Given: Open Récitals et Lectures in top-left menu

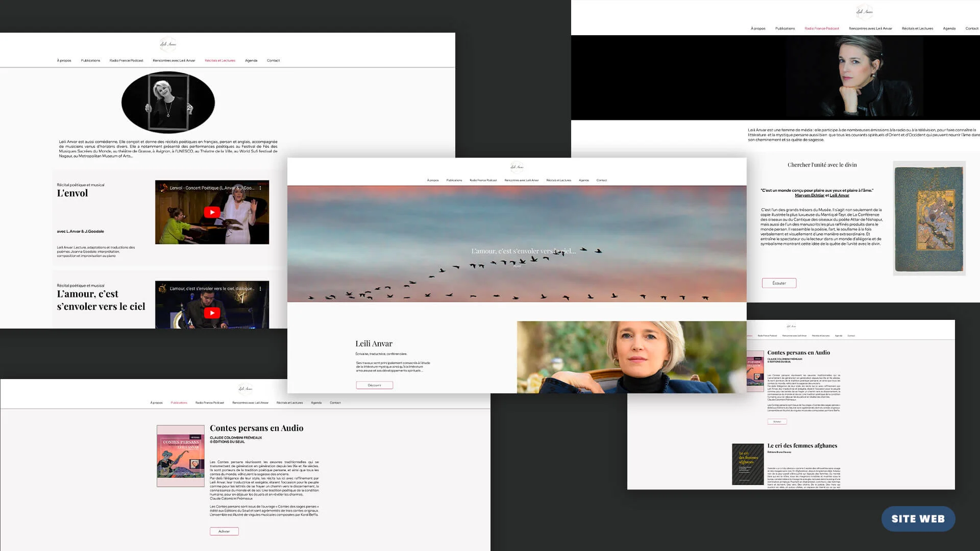Looking at the screenshot, I should click(x=220, y=61).
